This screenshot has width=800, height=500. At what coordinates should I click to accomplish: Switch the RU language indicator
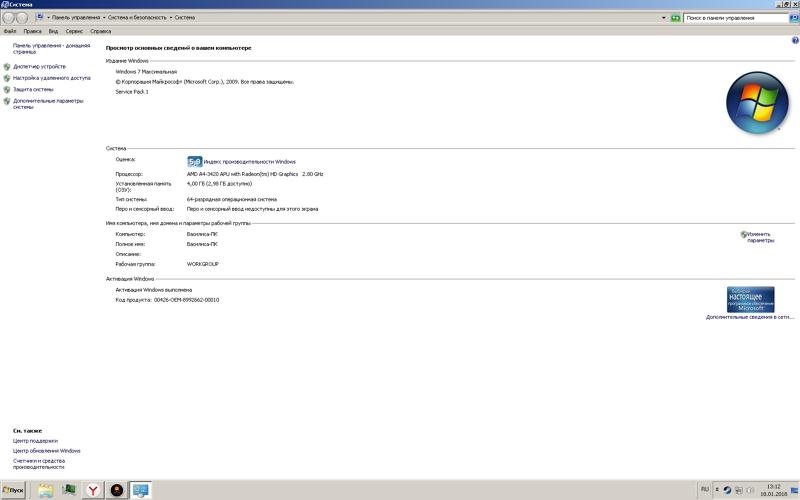pyautogui.click(x=705, y=490)
